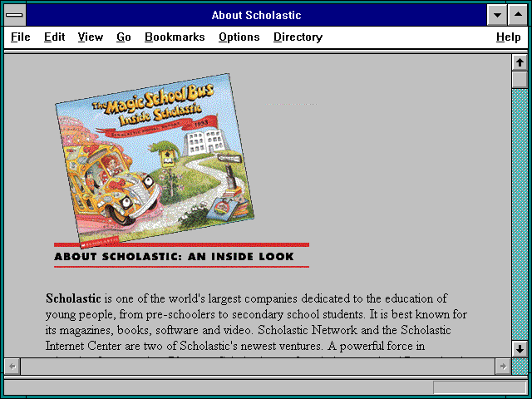
Task: Open the window control menu box
Action: [x=14, y=15]
